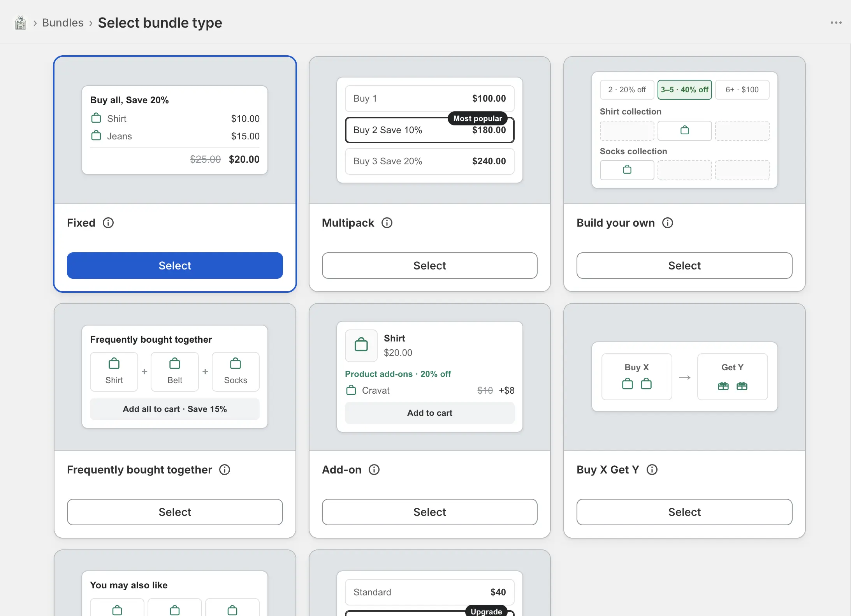Image resolution: width=851 pixels, height=616 pixels.
Task: Go back to Bundles breadcrumb link
Action: point(63,23)
